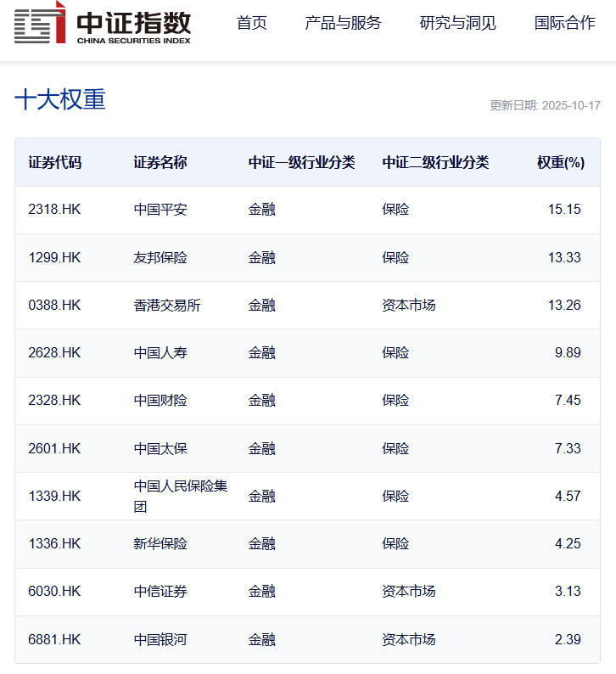The height and width of the screenshot is (674, 616).
Task: Click 资本市场 in the 中国银河 row
Action: [x=408, y=639]
